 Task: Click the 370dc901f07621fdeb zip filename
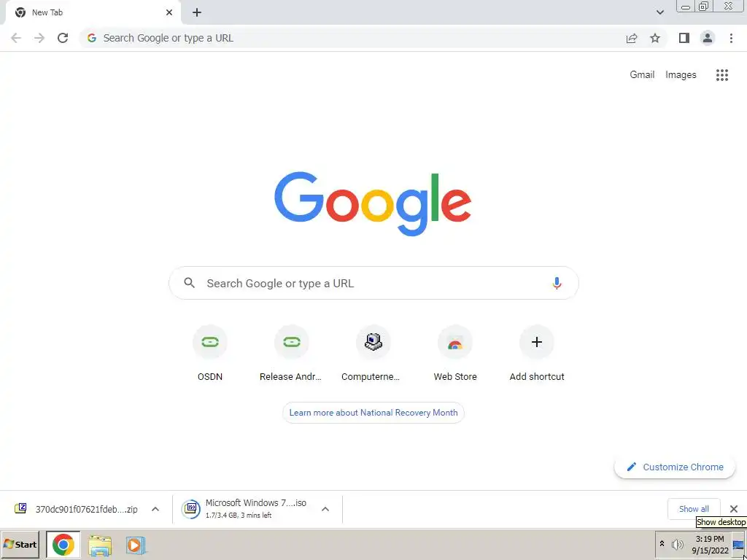point(87,509)
